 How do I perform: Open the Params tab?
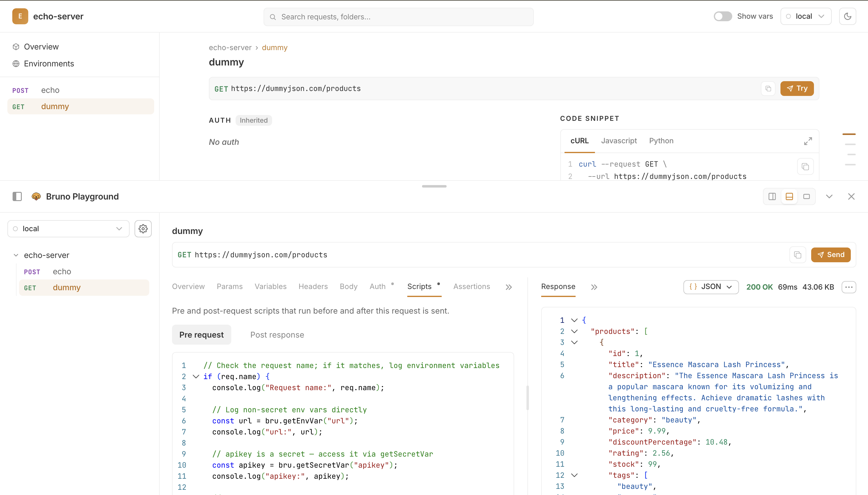pyautogui.click(x=229, y=287)
